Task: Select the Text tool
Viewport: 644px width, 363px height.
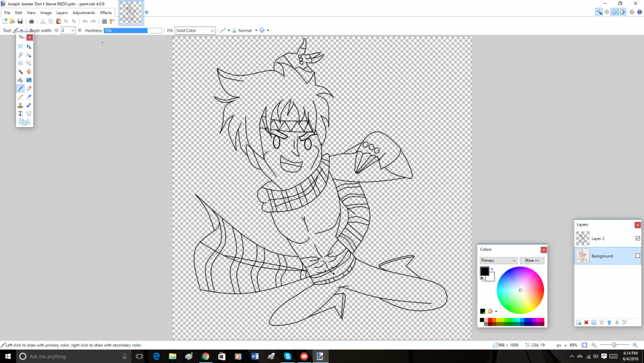Action: 20,113
